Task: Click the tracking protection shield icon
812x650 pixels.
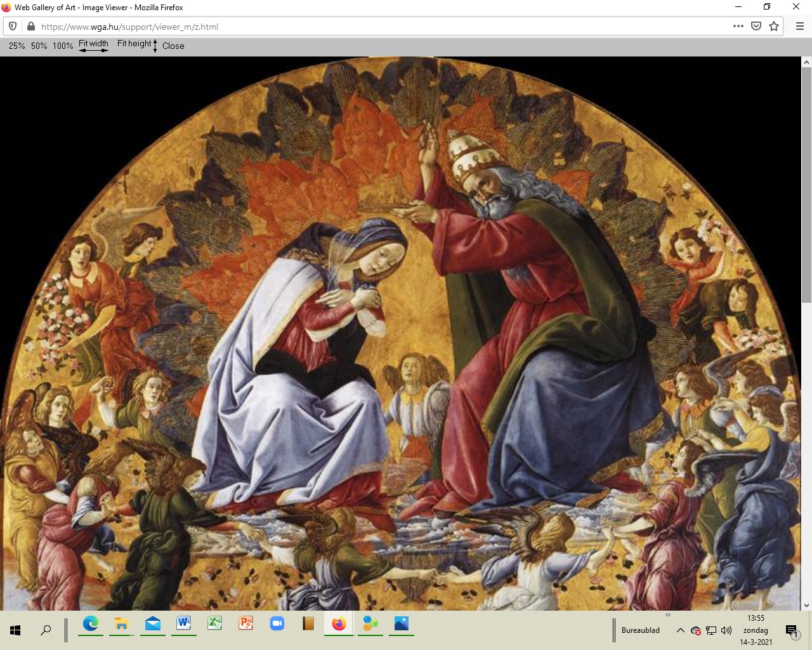Action: (x=13, y=27)
